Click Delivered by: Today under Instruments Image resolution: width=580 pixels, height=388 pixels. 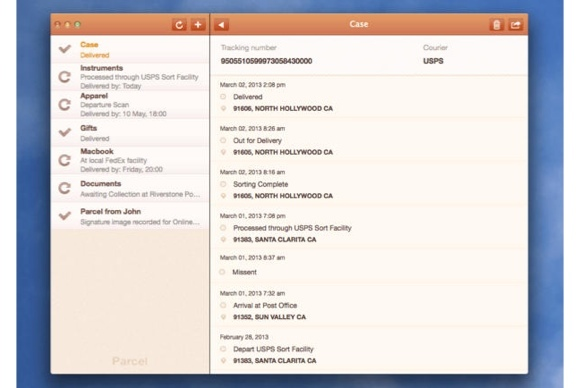pyautogui.click(x=111, y=86)
